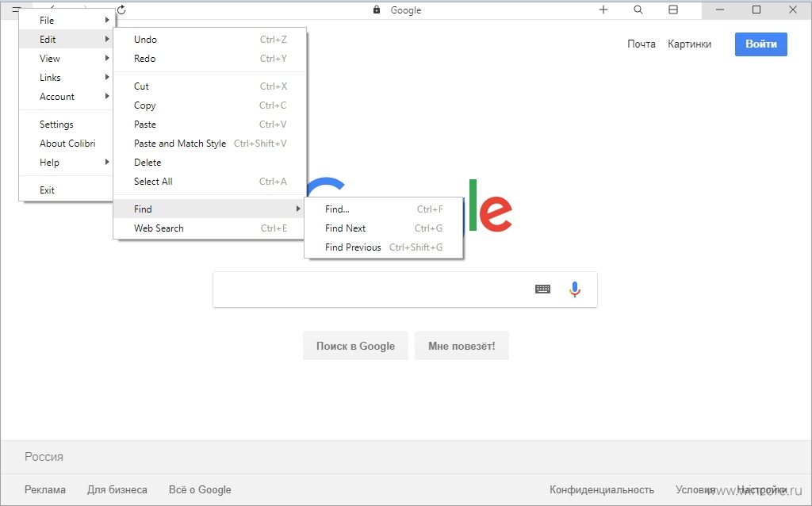Open the Почта link
Screen dimensions: 812x506
(641, 44)
